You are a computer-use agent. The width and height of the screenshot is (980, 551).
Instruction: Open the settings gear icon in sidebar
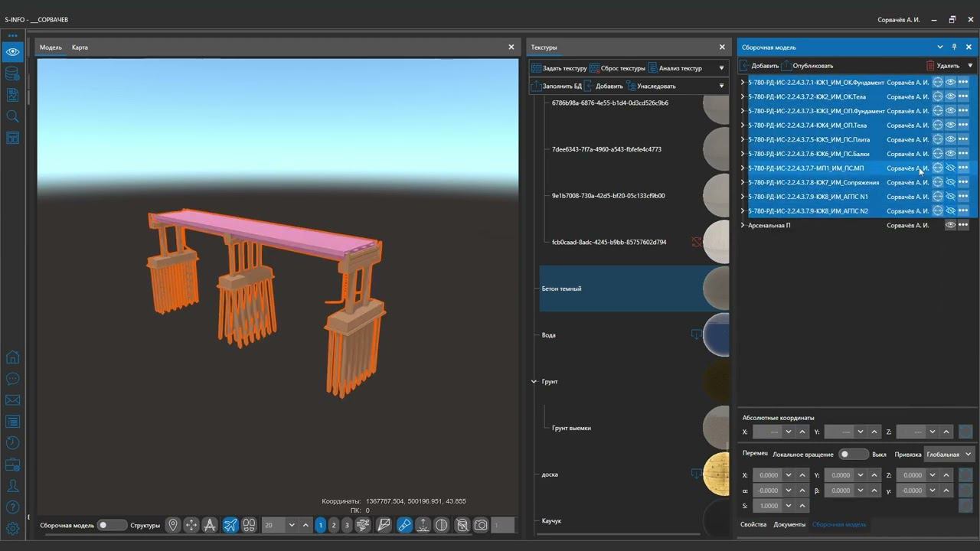coord(12,528)
